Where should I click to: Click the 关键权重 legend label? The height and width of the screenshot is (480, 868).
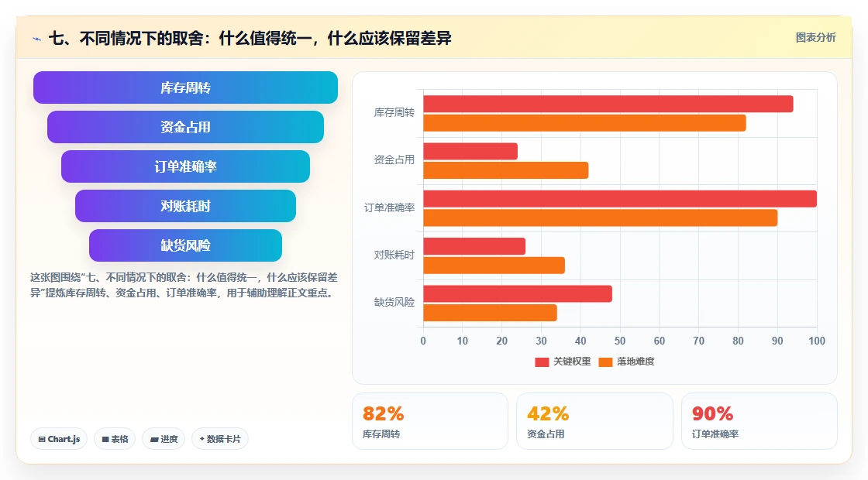pos(572,361)
